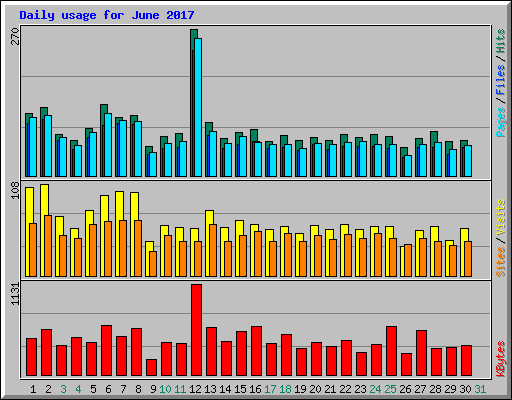The height and width of the screenshot is (400, 512).
Task: Select day label "16" on the x-axis
Action: coord(255,389)
